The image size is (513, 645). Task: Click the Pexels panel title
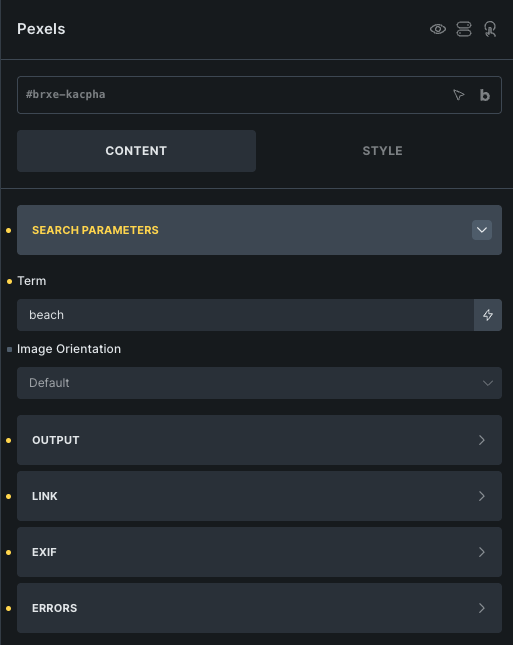[41, 29]
